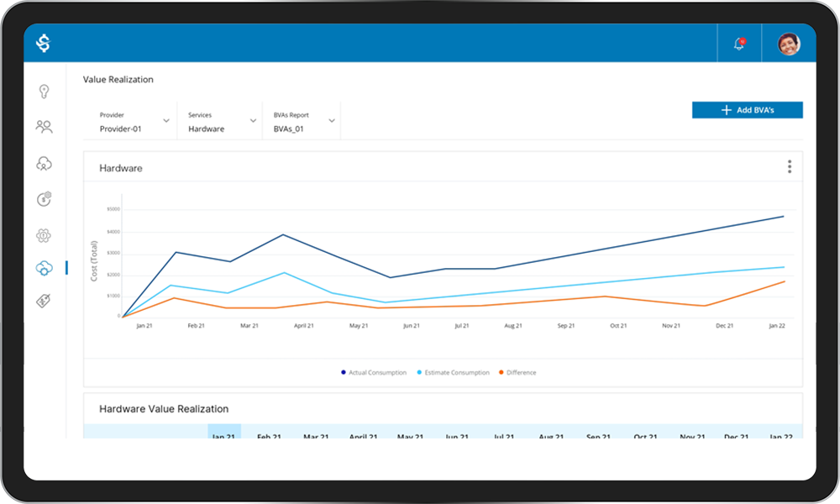Click the Sep 21 axis label
Image resolution: width=840 pixels, height=504 pixels.
click(x=565, y=326)
